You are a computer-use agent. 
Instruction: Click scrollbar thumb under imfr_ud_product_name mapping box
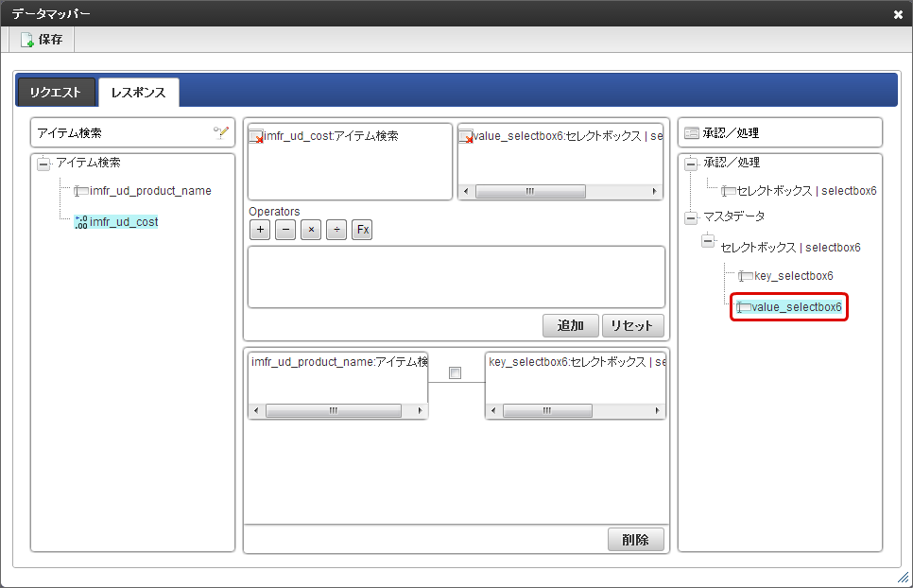[334, 411]
